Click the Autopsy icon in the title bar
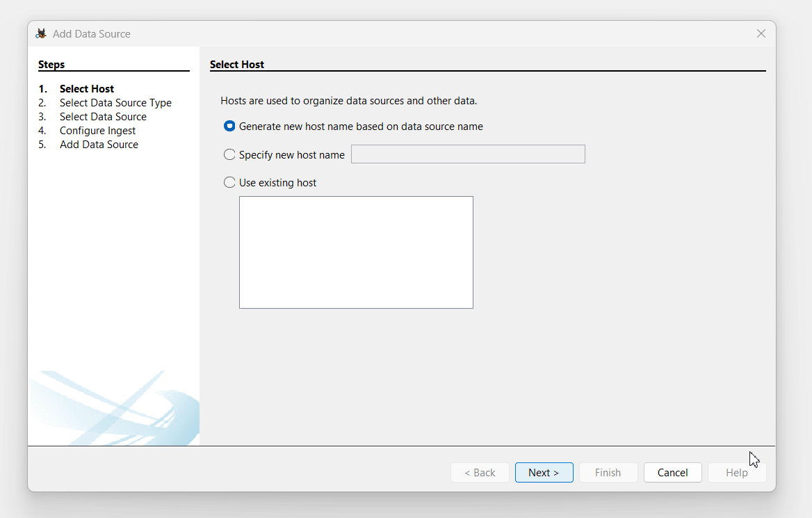 pos(41,34)
